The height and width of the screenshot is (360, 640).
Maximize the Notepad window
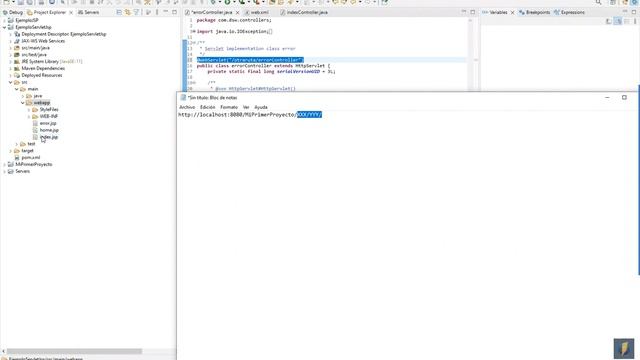tap(624, 98)
